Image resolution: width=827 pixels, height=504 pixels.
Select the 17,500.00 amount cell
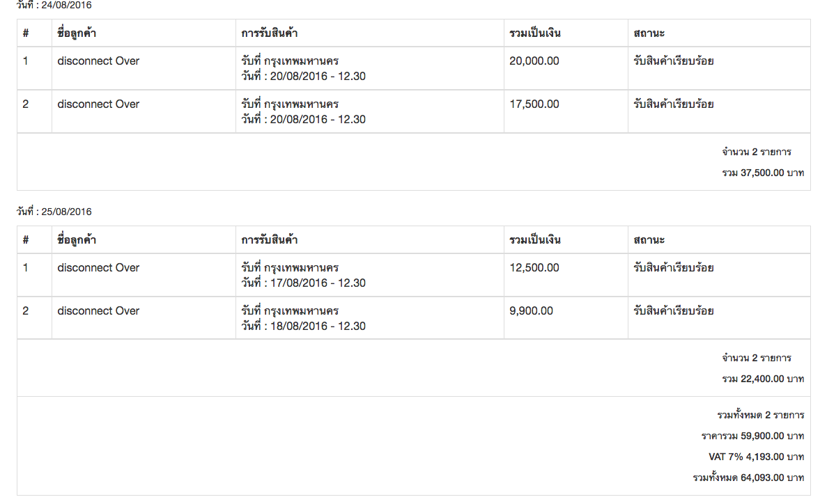(x=534, y=104)
